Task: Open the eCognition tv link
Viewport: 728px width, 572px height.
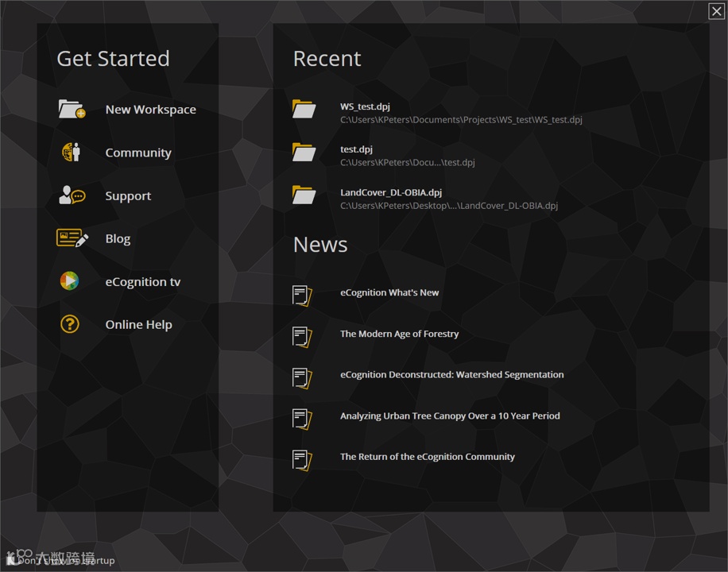Action: 143,282
